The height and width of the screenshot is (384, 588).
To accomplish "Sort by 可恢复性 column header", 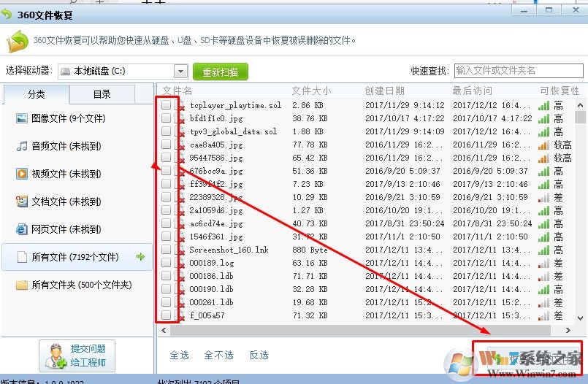I will tap(560, 91).
